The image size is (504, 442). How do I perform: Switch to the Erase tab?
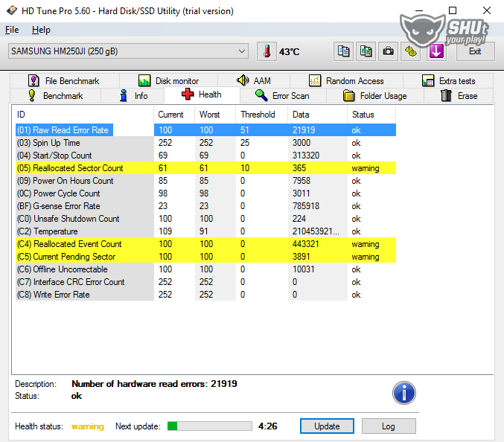[x=459, y=96]
